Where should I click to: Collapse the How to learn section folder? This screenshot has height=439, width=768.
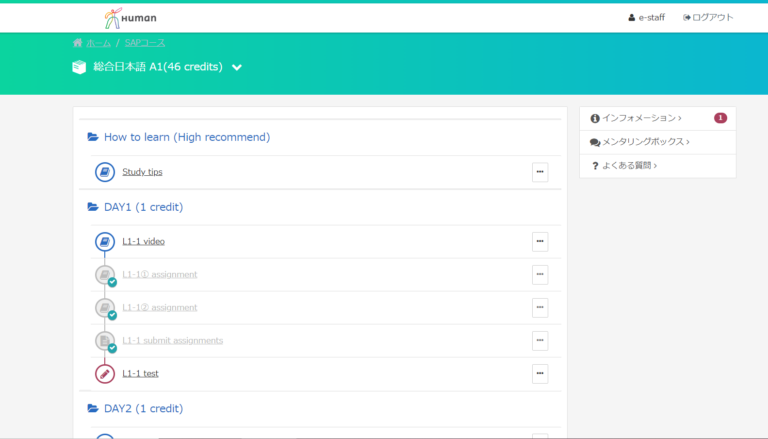pyautogui.click(x=93, y=137)
